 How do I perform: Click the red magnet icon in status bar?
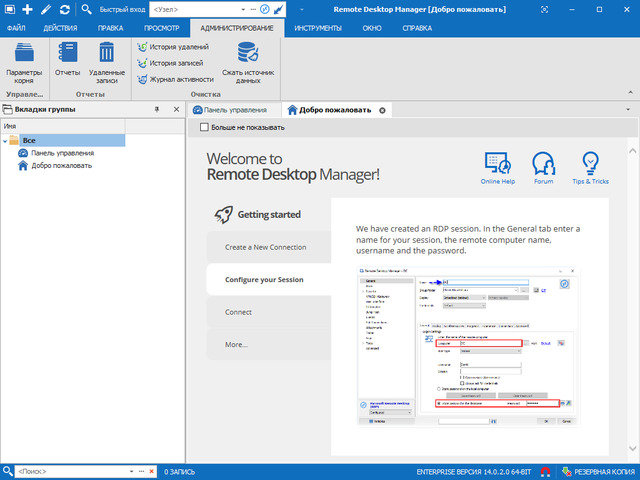[x=545, y=472]
